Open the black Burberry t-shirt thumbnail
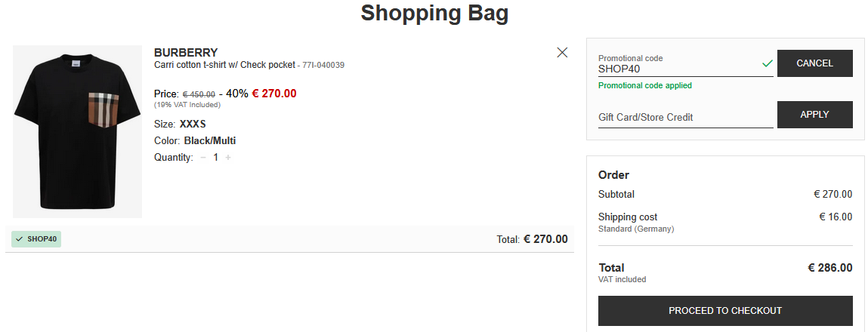The height and width of the screenshot is (332, 868). point(77,131)
